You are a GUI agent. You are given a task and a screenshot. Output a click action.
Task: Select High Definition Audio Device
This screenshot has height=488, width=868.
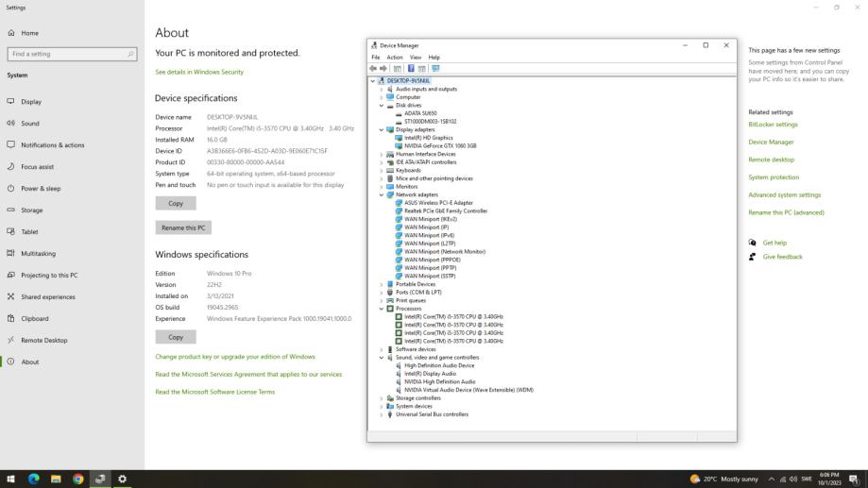click(x=439, y=365)
